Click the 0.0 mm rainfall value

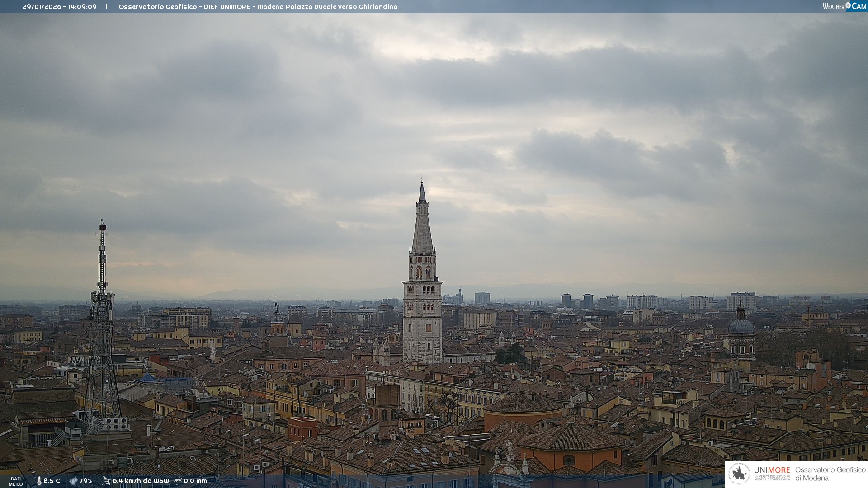coord(195,481)
